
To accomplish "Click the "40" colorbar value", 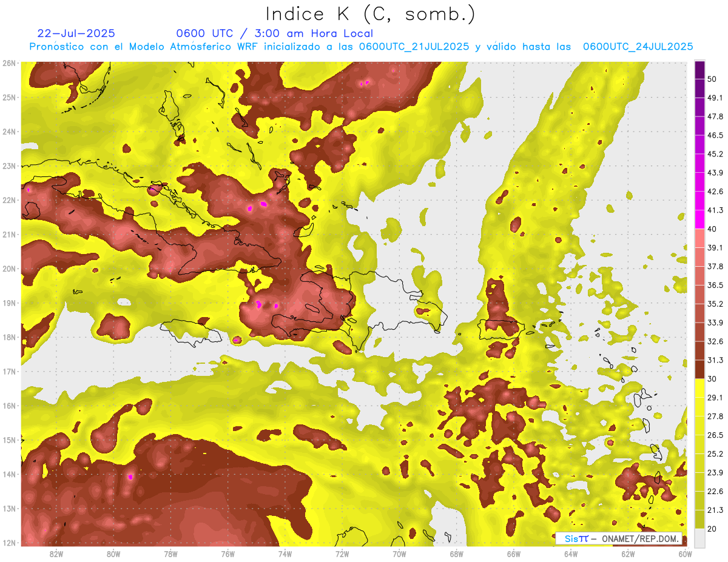I will 713,229.
